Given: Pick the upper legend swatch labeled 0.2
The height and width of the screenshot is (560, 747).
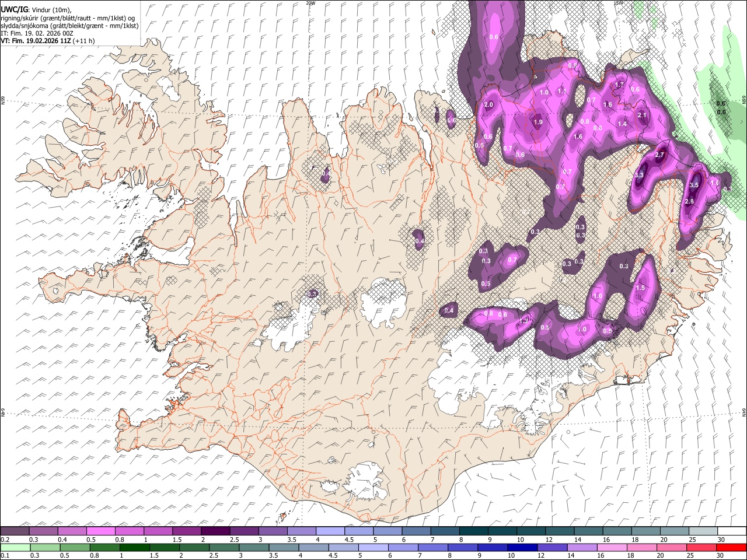Looking at the screenshot, I should (x=15, y=531).
